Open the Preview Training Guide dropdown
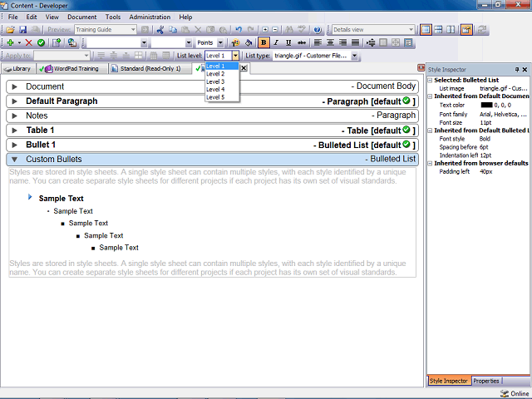The height and width of the screenshot is (399, 532). coord(133,30)
